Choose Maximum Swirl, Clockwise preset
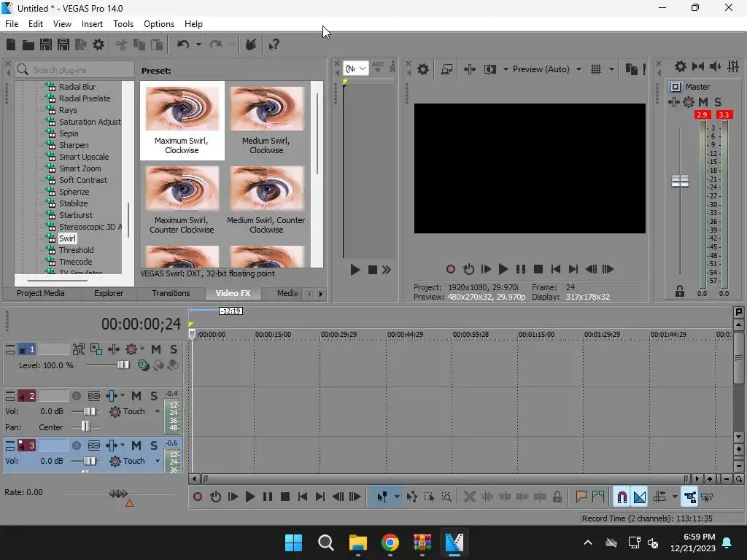 (182, 120)
